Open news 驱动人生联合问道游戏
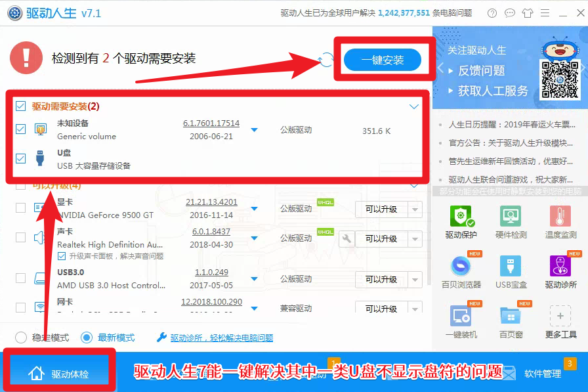Image resolution: width=588 pixels, height=392 pixels. (x=511, y=180)
